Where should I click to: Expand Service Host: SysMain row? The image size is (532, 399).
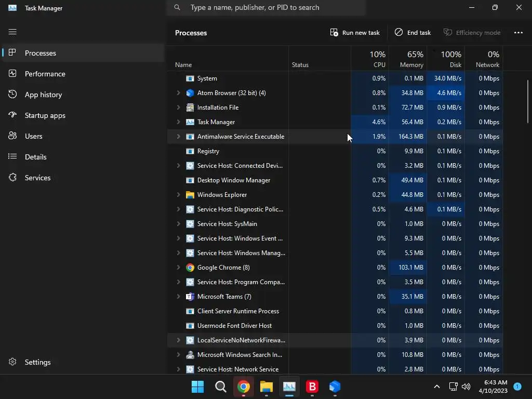click(x=178, y=224)
